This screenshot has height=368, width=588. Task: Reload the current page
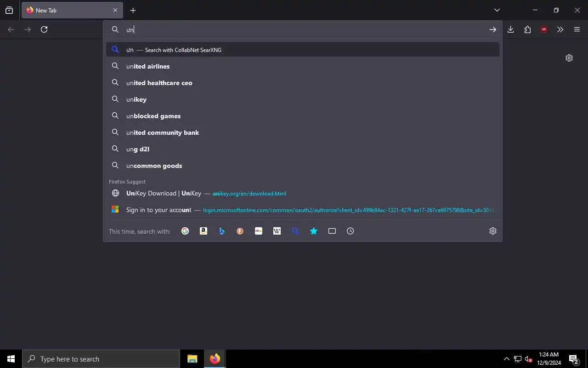[x=44, y=29]
